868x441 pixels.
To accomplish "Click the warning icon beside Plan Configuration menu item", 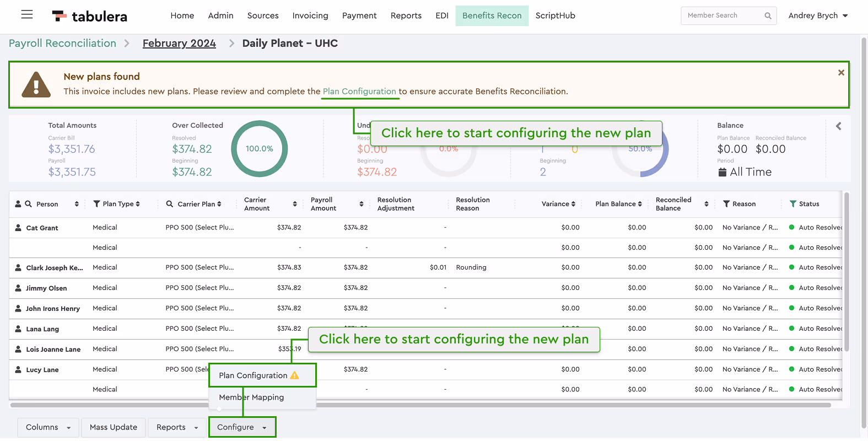I will coord(295,375).
